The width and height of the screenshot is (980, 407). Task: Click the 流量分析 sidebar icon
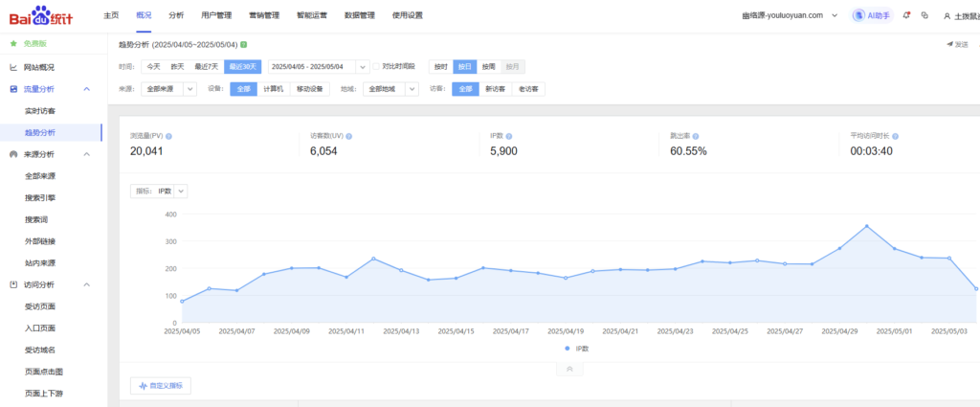[13, 89]
